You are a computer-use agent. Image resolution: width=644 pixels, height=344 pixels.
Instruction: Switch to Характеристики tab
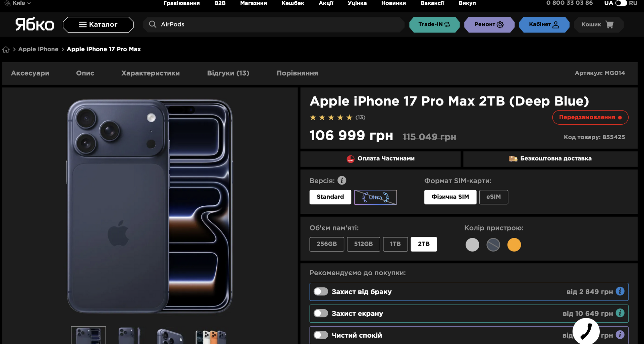pos(150,73)
